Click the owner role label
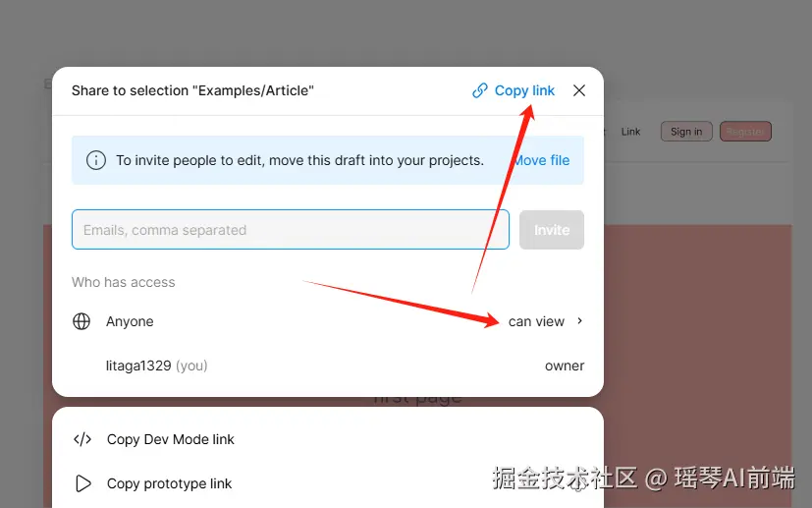Image resolution: width=812 pixels, height=508 pixels. [565, 366]
